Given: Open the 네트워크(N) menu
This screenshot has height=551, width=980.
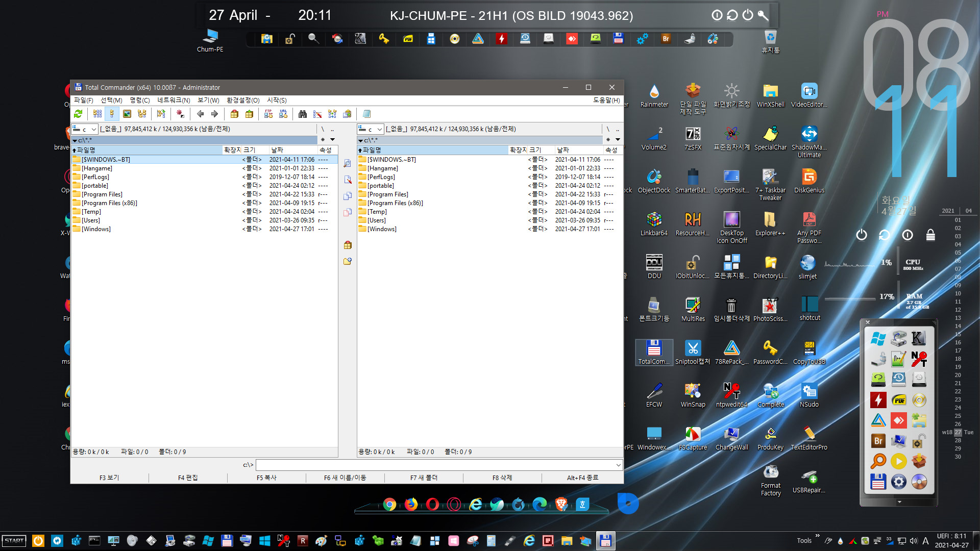Looking at the screenshot, I should coord(174,101).
